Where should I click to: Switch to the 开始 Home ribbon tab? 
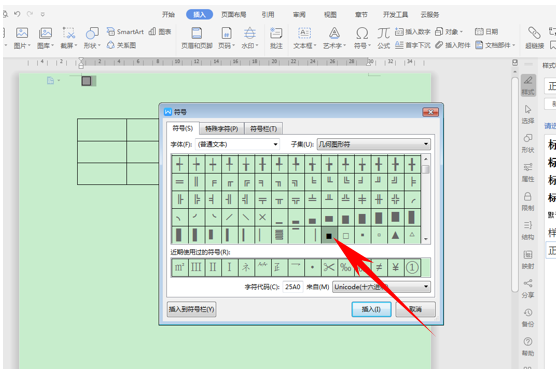pyautogui.click(x=168, y=15)
